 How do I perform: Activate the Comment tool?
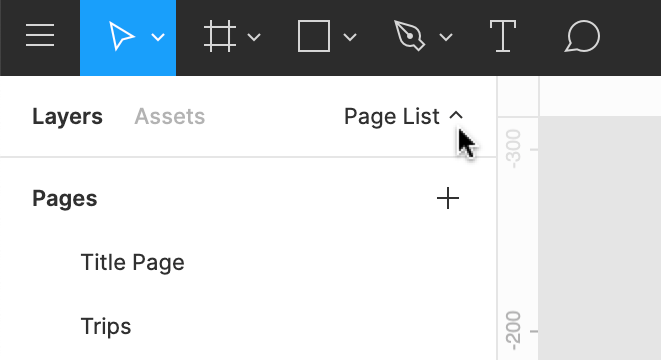[582, 37]
